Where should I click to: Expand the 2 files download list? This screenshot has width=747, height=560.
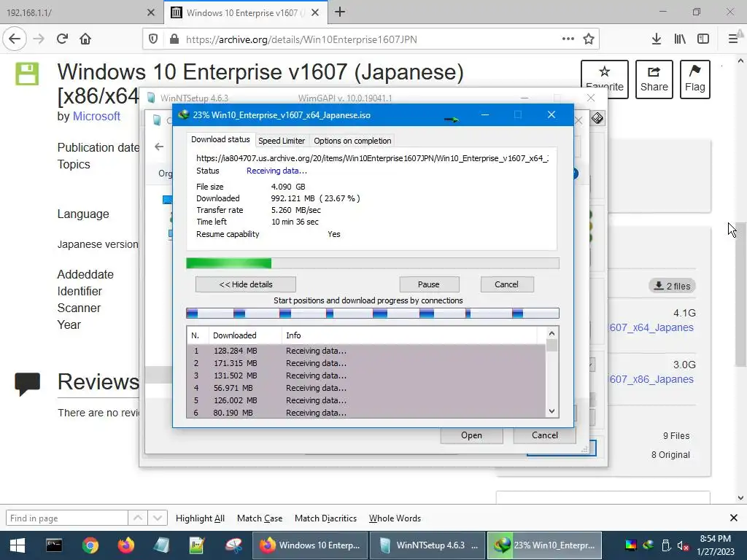tap(672, 286)
